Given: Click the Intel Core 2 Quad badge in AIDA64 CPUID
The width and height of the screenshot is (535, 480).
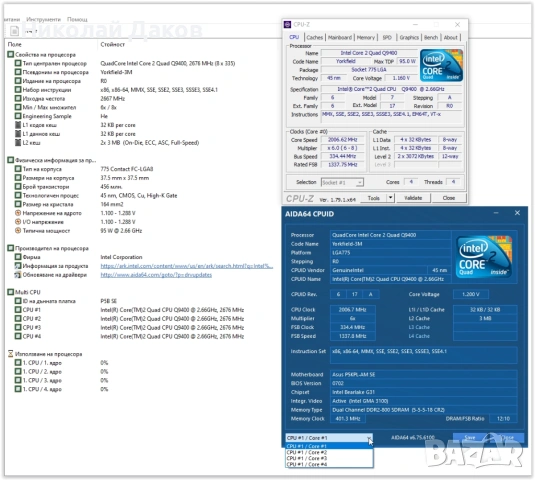Looking at the screenshot, I should tap(484, 257).
